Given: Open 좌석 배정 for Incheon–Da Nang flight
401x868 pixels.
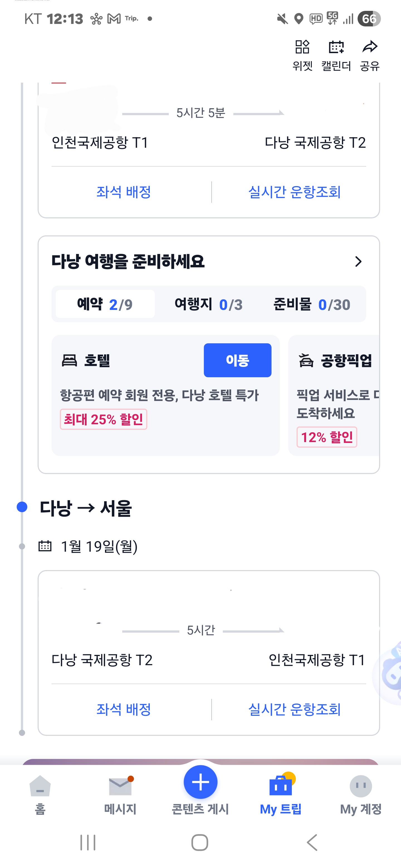Looking at the screenshot, I should pos(124,192).
